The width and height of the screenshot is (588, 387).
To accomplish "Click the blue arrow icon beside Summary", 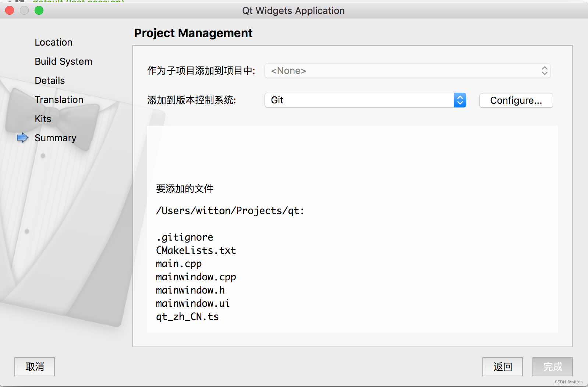I will pyautogui.click(x=22, y=138).
